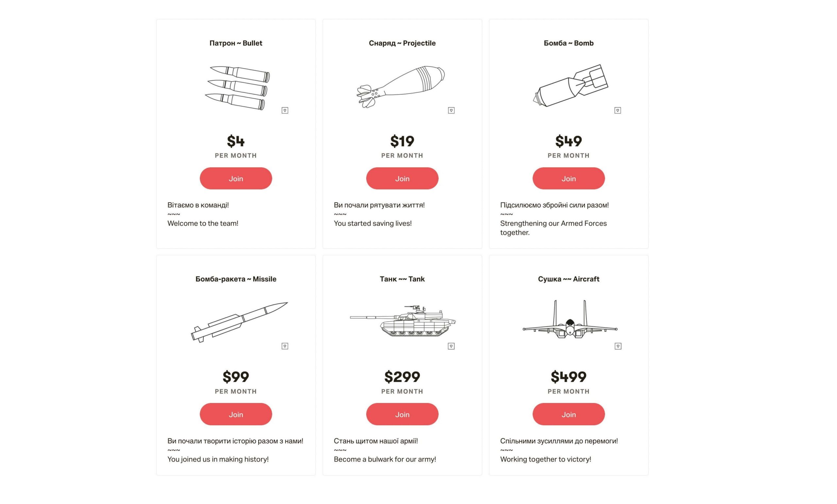Screen dimensions: 837x504
Task: Click the heart icon on Bullet card
Action: 285,110
